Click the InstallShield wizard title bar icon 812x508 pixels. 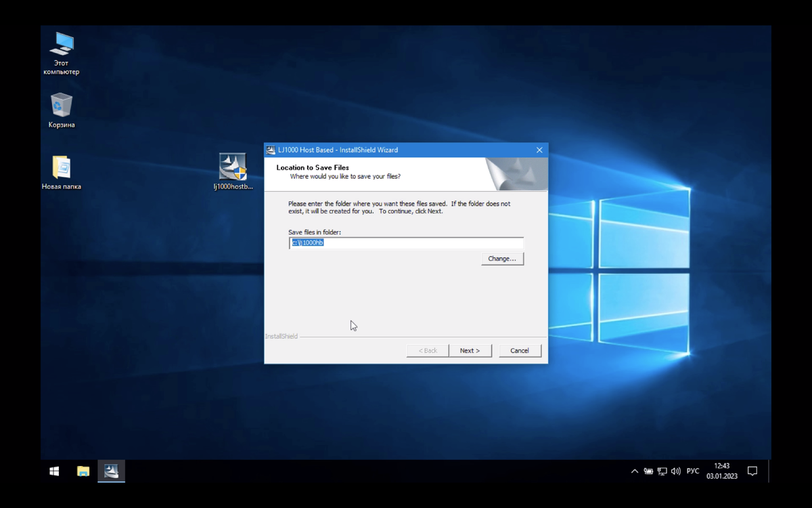coord(271,150)
